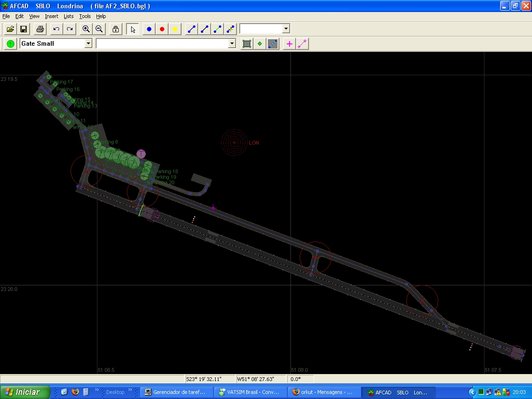This screenshot has width=532, height=399.
Task: Switch to Gerenciador de tarefas in taskbar
Action: click(x=176, y=392)
